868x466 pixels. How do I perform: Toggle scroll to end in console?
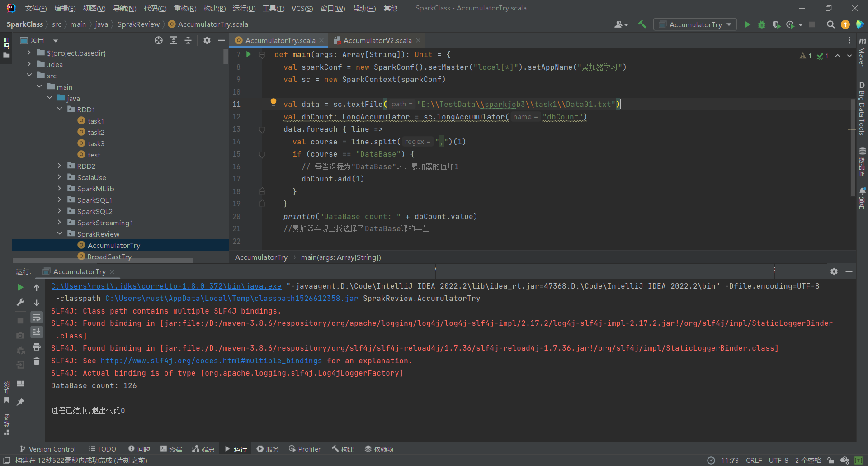[37, 332]
